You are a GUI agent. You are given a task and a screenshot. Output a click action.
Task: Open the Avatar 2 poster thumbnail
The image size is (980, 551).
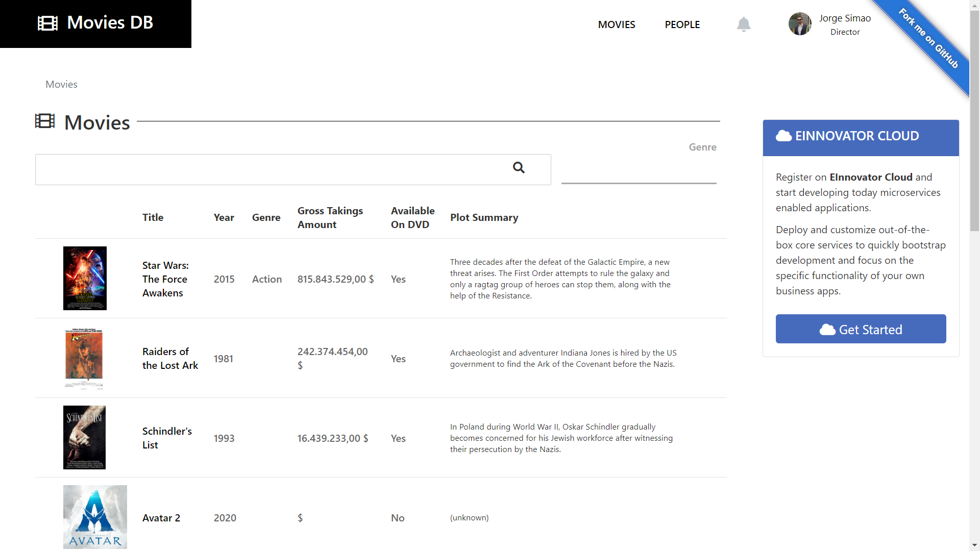[x=95, y=517]
